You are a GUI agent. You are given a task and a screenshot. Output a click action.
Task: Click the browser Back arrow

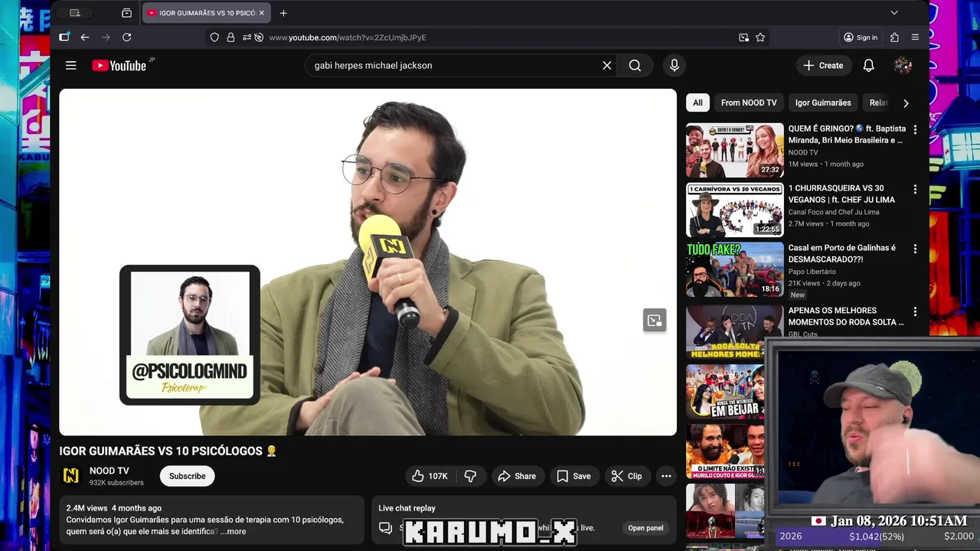[85, 37]
